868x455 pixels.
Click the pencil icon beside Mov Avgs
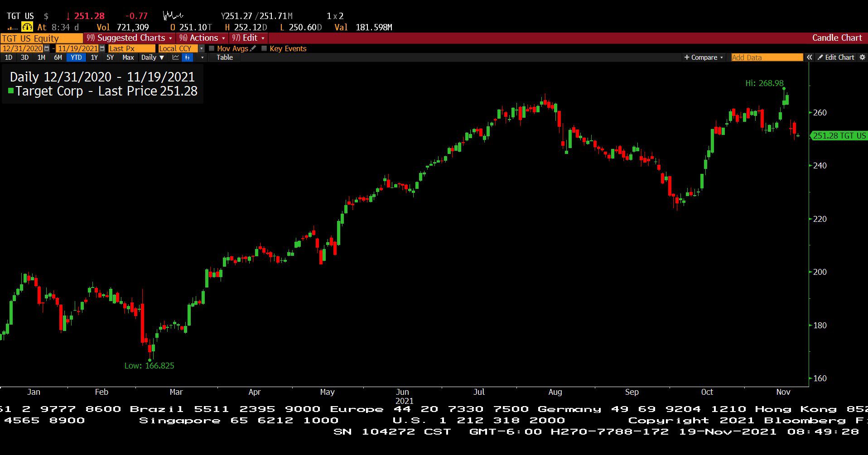[253, 48]
